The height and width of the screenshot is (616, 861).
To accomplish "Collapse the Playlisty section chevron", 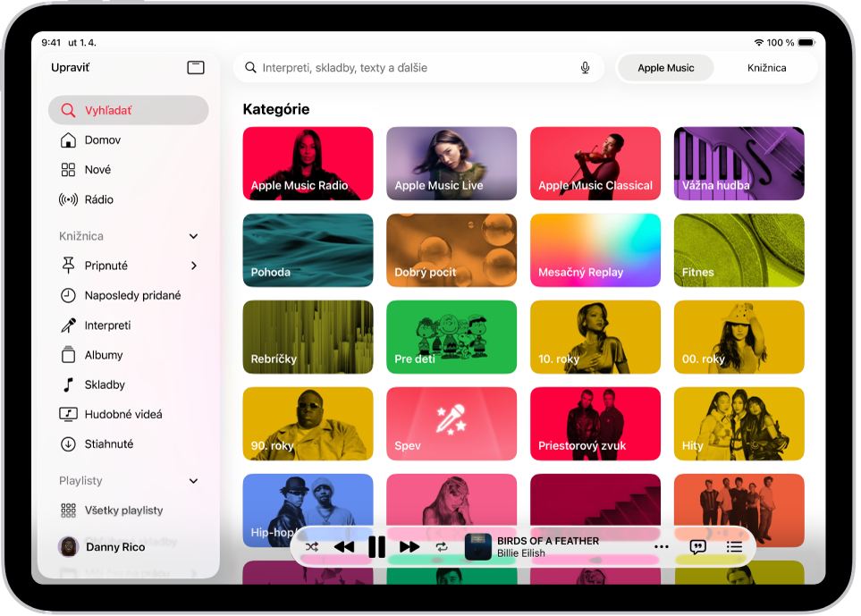I will click(193, 481).
